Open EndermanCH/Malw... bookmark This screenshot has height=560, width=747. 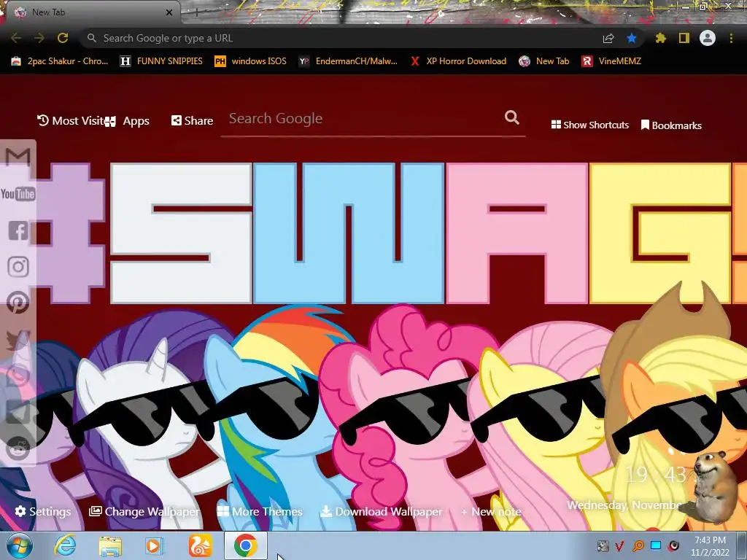point(348,61)
